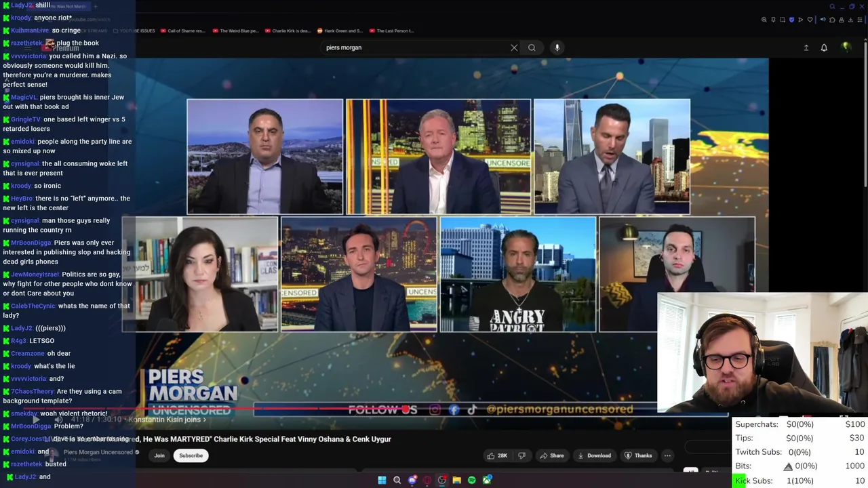Click the GringleTV username in chat

tap(26, 119)
